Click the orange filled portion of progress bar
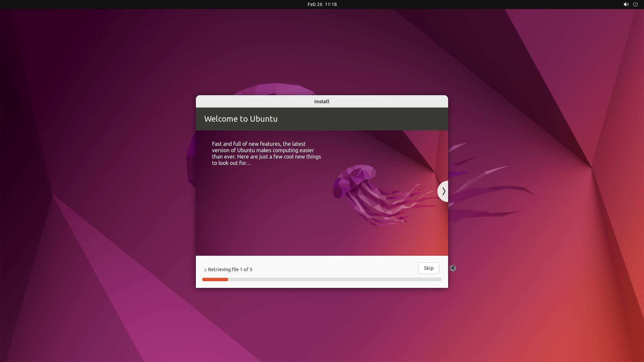Image resolution: width=644 pixels, height=362 pixels. (215, 280)
